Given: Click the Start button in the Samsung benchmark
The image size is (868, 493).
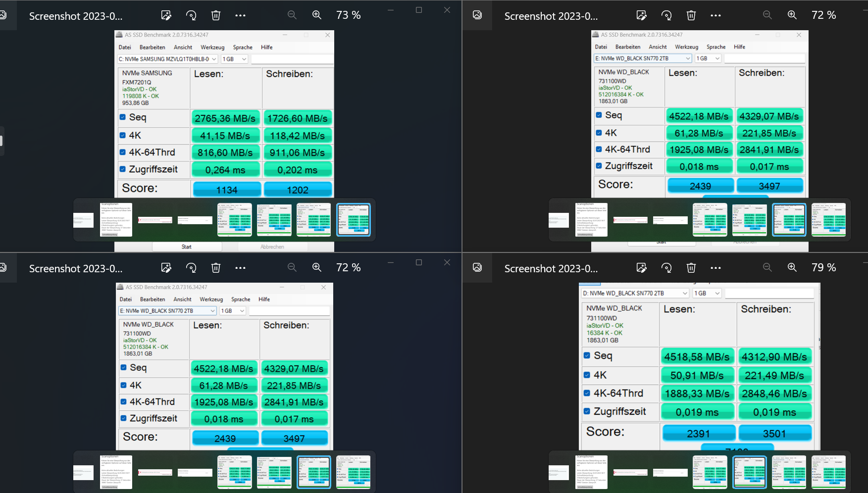Looking at the screenshot, I should pos(187,246).
